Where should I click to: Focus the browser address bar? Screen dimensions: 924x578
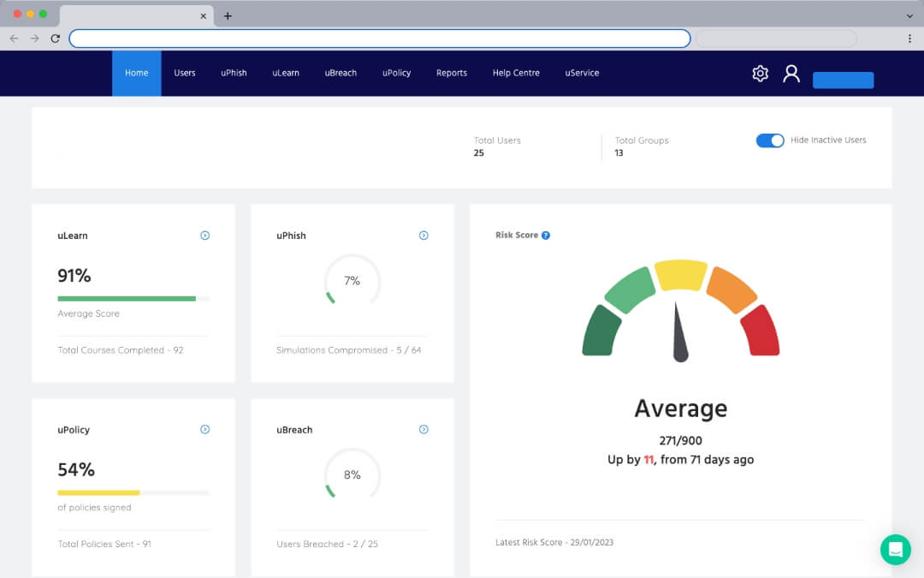point(380,39)
